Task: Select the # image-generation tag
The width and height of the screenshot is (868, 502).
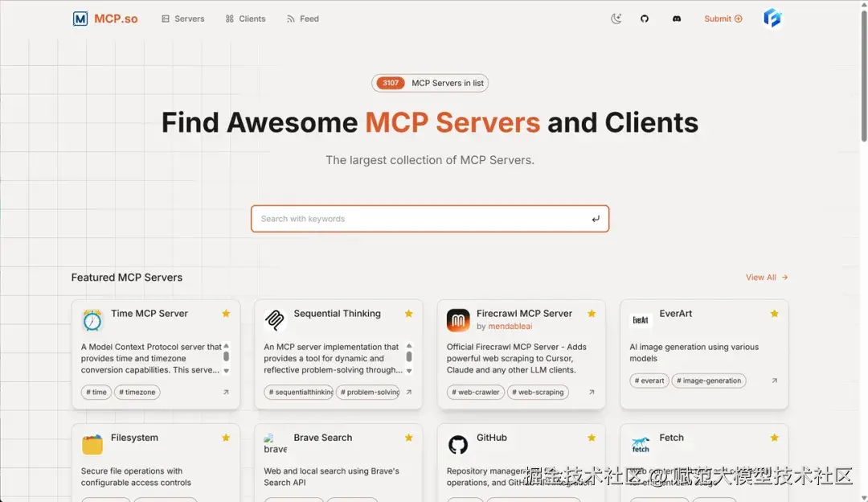Action: coord(709,381)
